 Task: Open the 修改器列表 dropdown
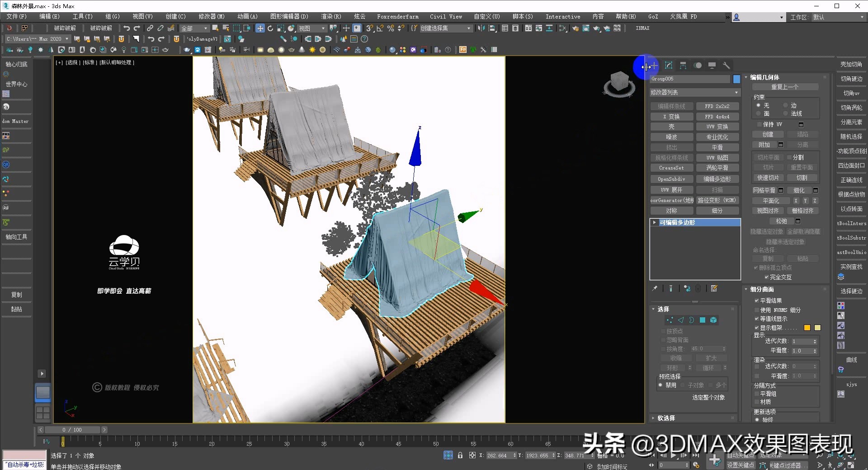pyautogui.click(x=695, y=92)
